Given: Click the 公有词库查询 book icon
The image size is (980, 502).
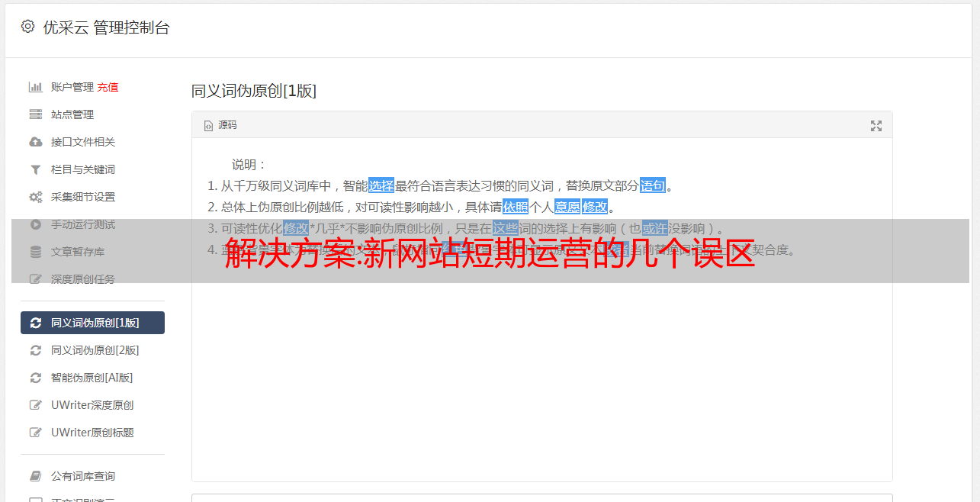Looking at the screenshot, I should click(x=35, y=476).
